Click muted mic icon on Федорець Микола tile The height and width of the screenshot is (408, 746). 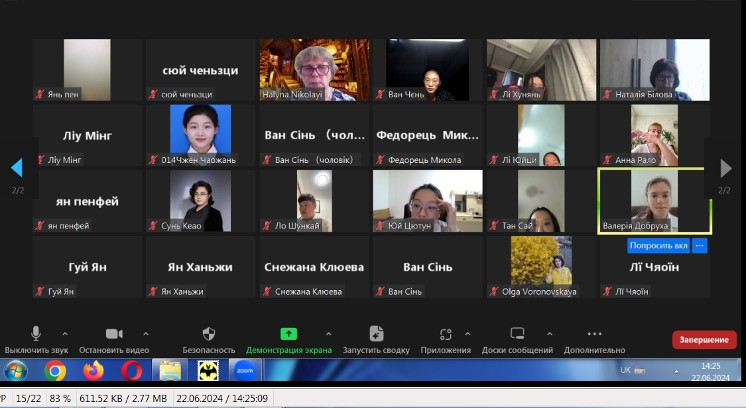(x=380, y=160)
